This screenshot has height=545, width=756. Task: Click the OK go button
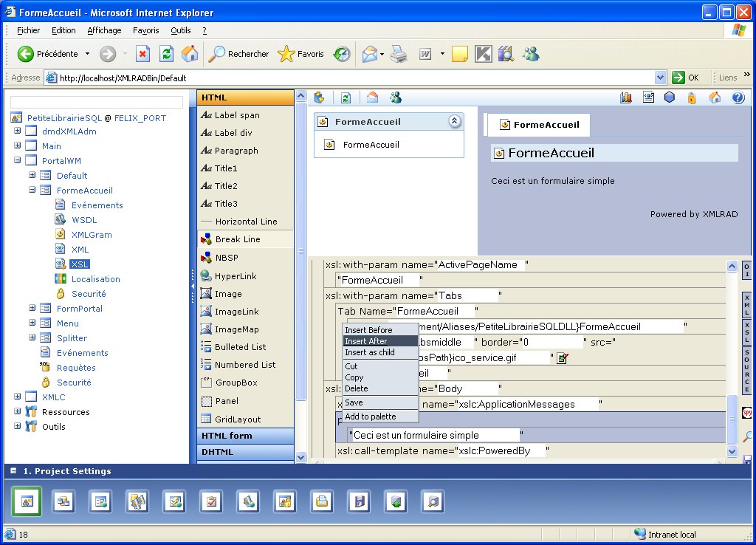[686, 78]
